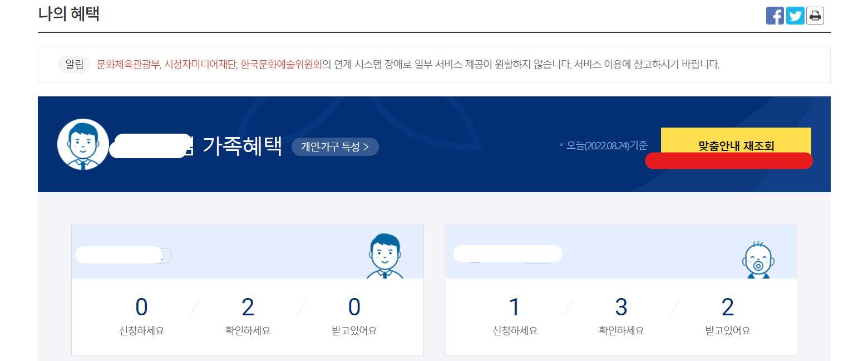The width and height of the screenshot is (868, 361).
Task: Click 맞춤안내 재조회 button
Action: (736, 144)
